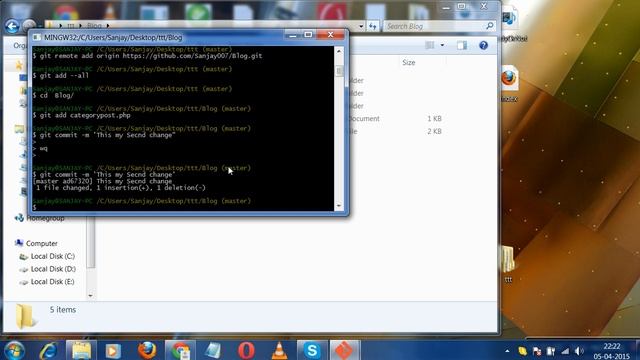Viewport: 640px width, 360px height.
Task: Select Homegroup in the navigation pane
Action: [45, 218]
